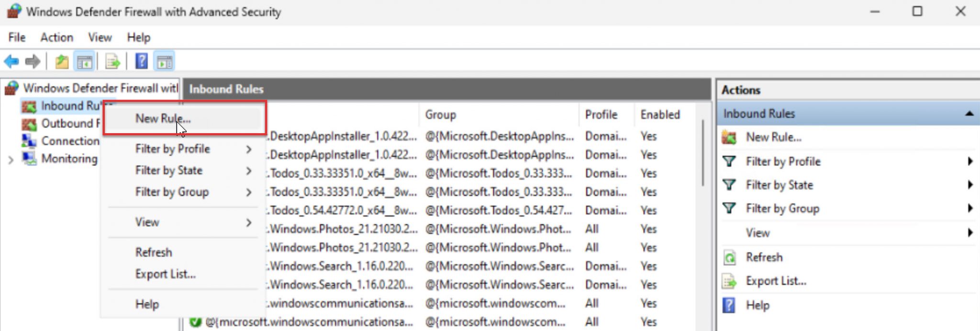Click green check icon of last rule

coord(195,322)
